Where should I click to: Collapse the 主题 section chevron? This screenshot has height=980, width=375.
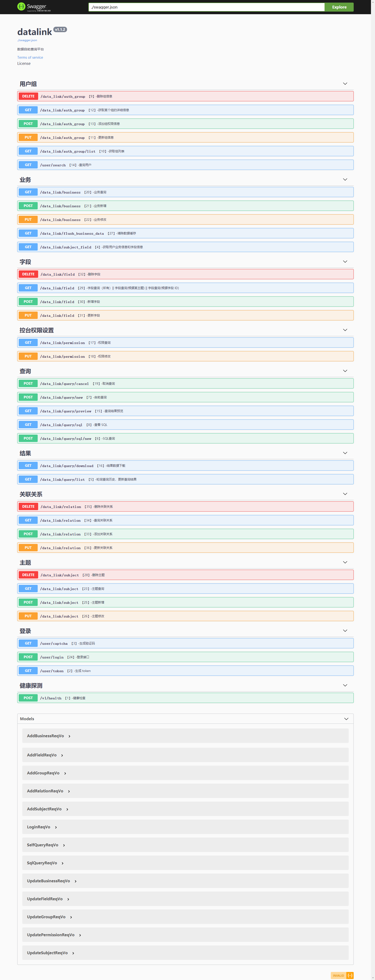tap(345, 562)
